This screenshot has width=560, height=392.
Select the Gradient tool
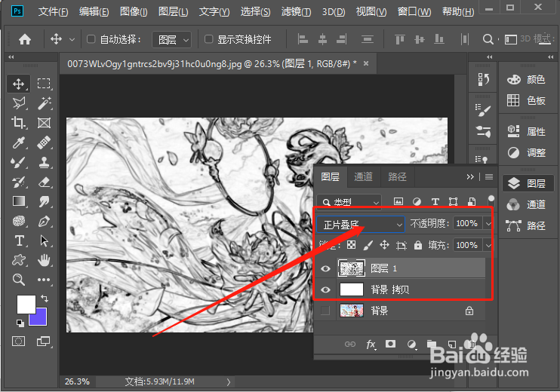pyautogui.click(x=19, y=201)
